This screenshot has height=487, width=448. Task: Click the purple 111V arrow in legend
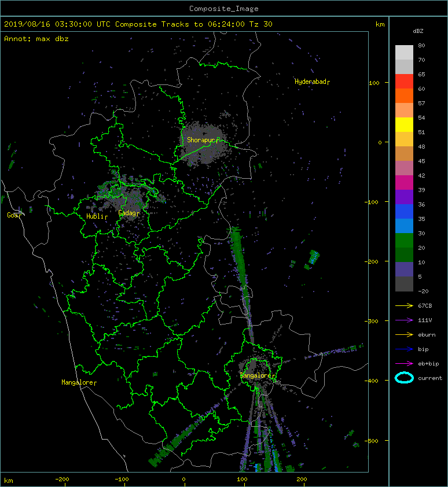click(404, 320)
